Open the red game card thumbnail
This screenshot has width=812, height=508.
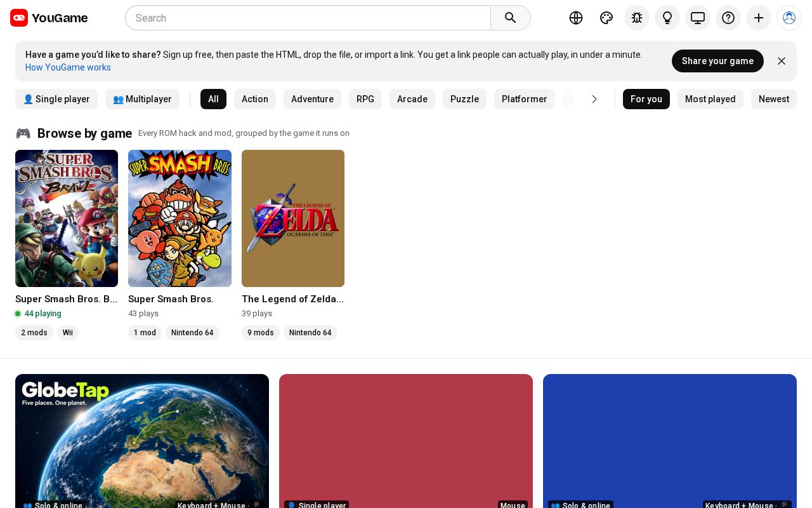(406, 441)
